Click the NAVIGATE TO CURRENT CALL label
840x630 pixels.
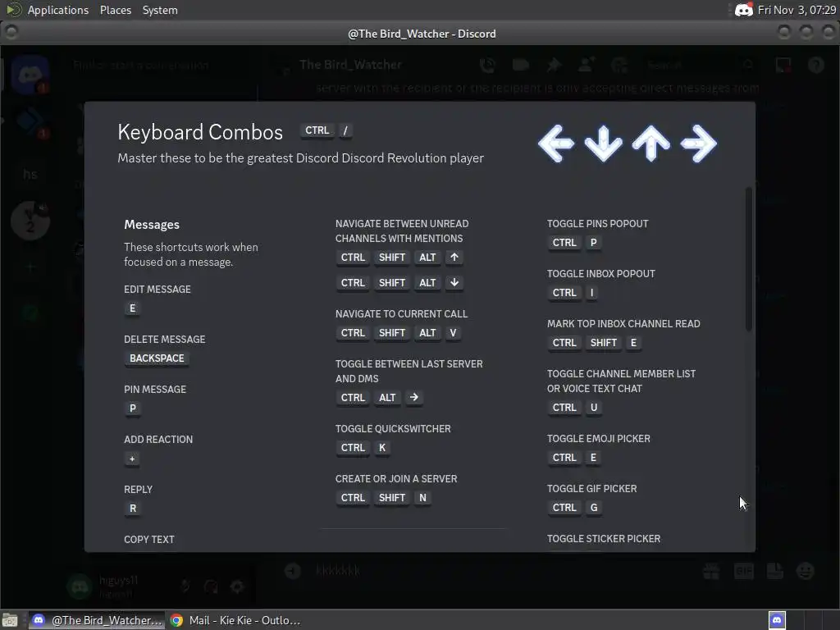coord(401,314)
